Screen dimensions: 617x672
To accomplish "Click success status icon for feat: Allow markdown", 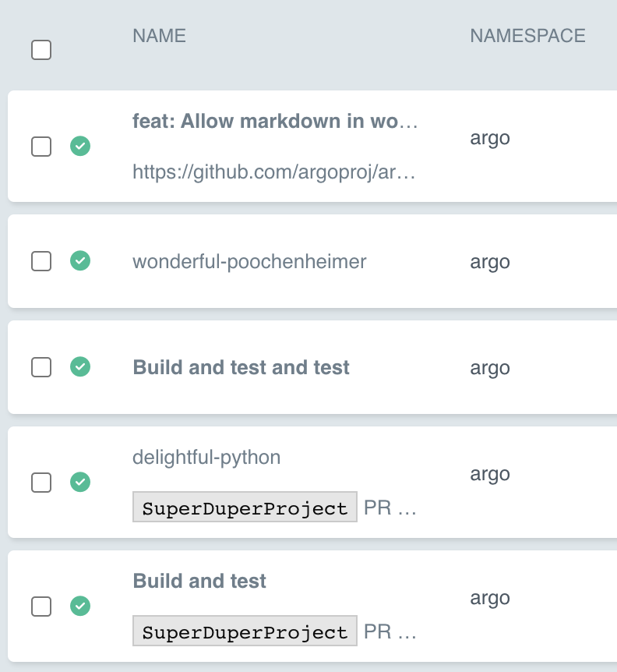I will [x=80, y=146].
